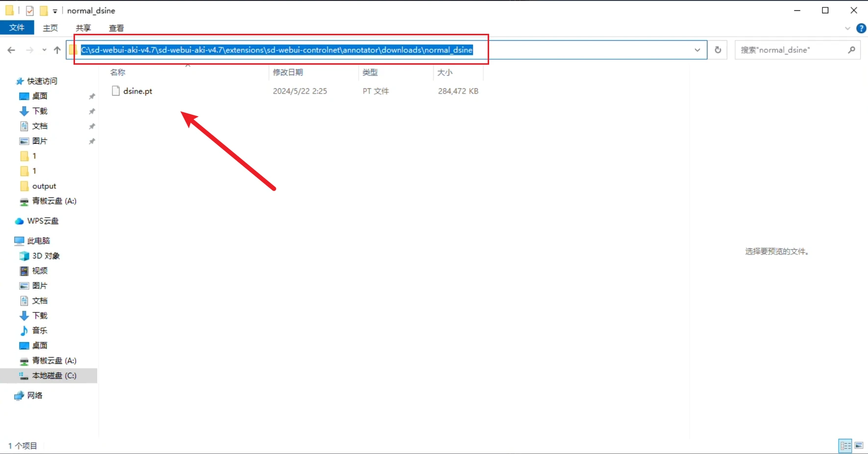Click the address bar path text

tap(276, 50)
